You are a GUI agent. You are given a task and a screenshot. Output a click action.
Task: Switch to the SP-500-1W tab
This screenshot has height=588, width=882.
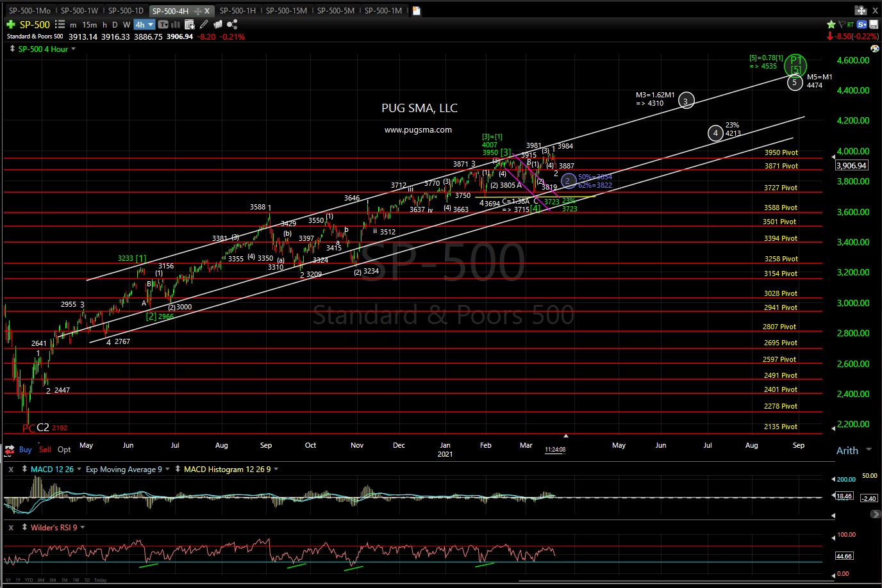(79, 11)
